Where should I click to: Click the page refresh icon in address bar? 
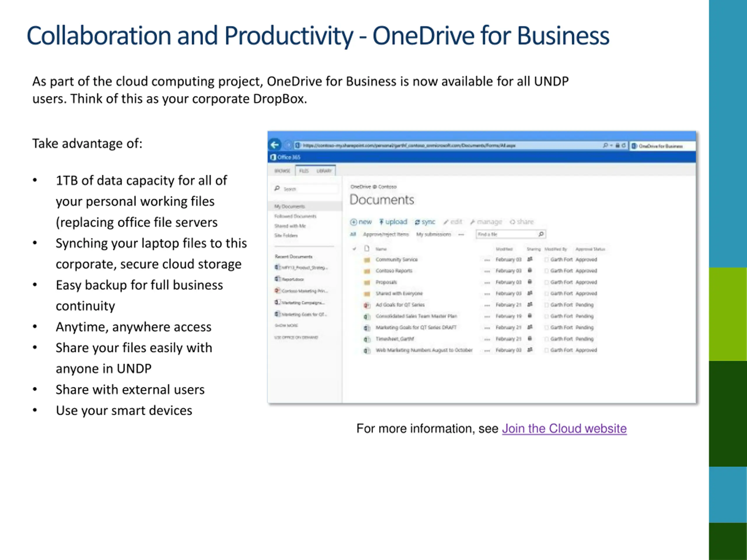click(623, 146)
